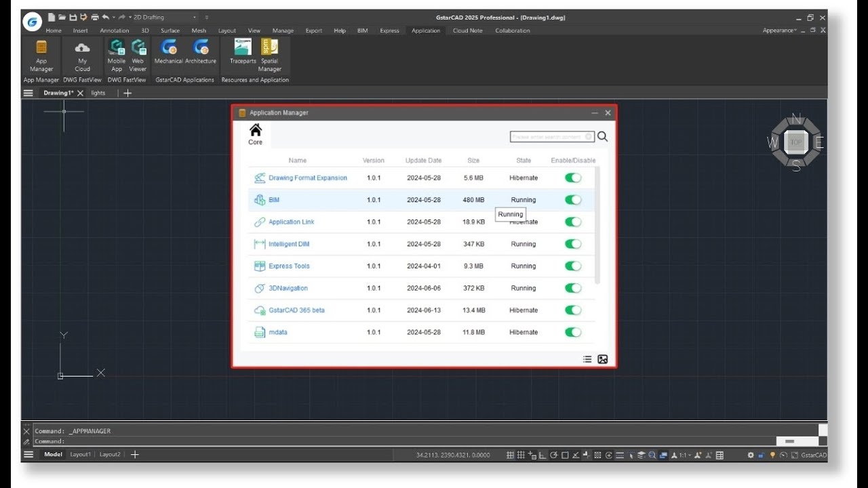This screenshot has height=488, width=868.
Task: Open Traceparts resource
Action: pos(243,52)
